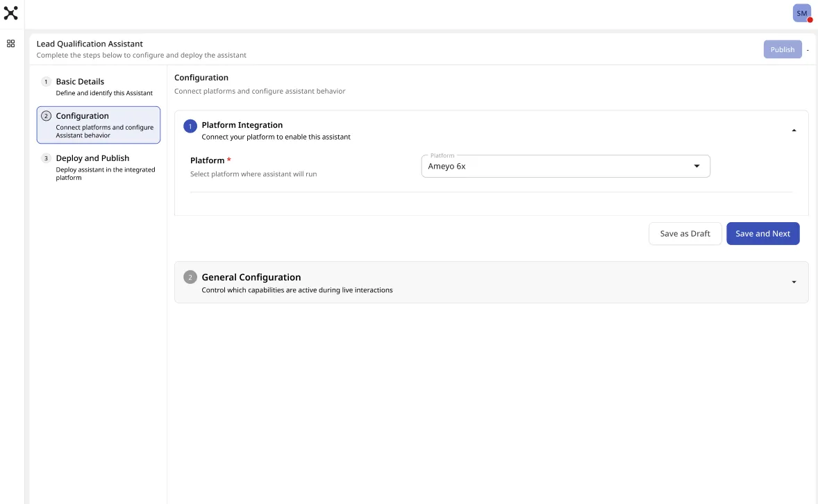Click the blue step 1 circle beside Platform Integration
818x504 pixels.
190,126
